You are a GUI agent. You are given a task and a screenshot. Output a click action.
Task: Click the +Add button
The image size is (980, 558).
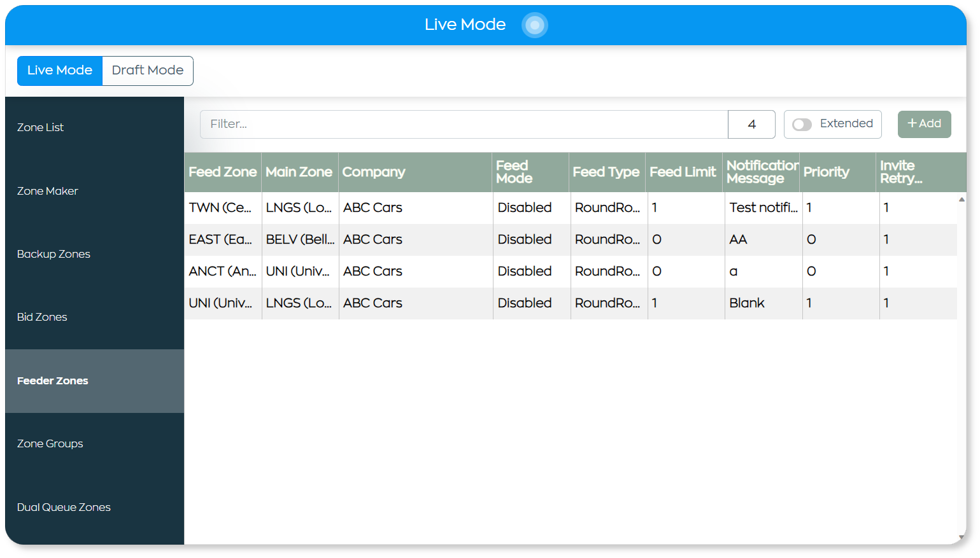coord(924,124)
